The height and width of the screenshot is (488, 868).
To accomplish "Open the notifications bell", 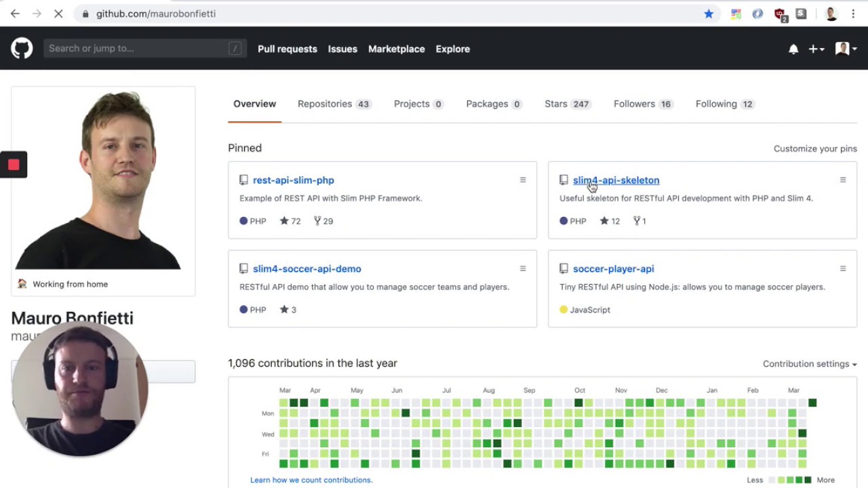I will tap(793, 49).
